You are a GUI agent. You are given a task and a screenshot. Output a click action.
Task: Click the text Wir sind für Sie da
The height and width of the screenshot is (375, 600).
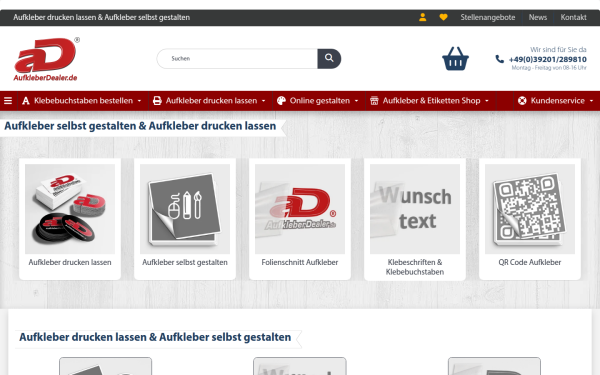(x=558, y=49)
